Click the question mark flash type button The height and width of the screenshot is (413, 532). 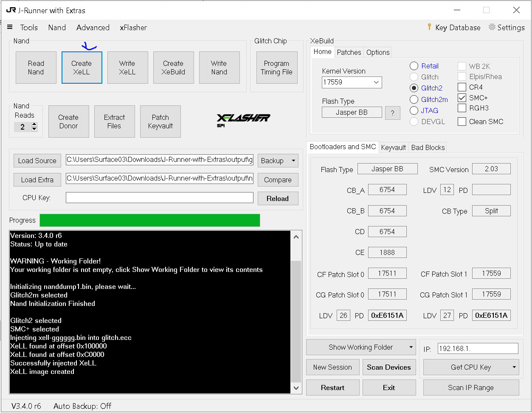pos(393,113)
